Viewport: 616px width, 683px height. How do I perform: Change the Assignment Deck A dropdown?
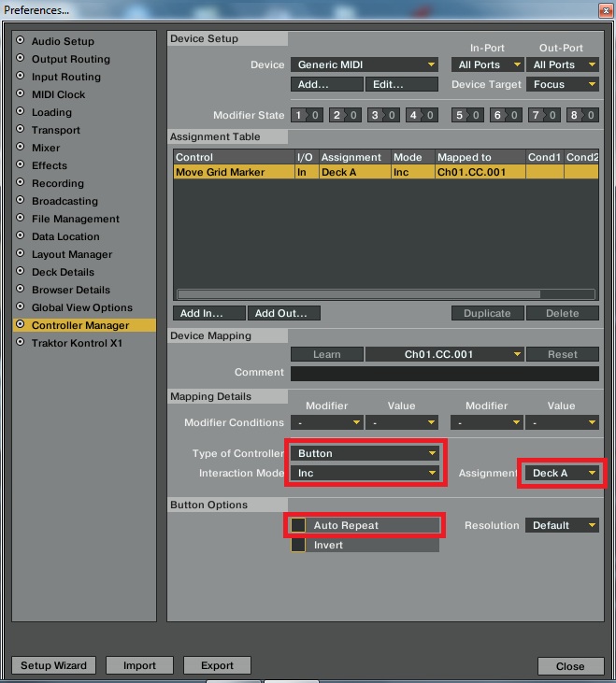563,473
